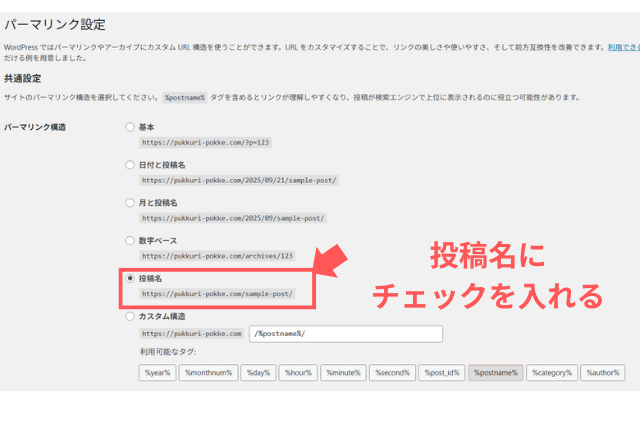Choose the 日付と投稿名 radio option

[130, 164]
